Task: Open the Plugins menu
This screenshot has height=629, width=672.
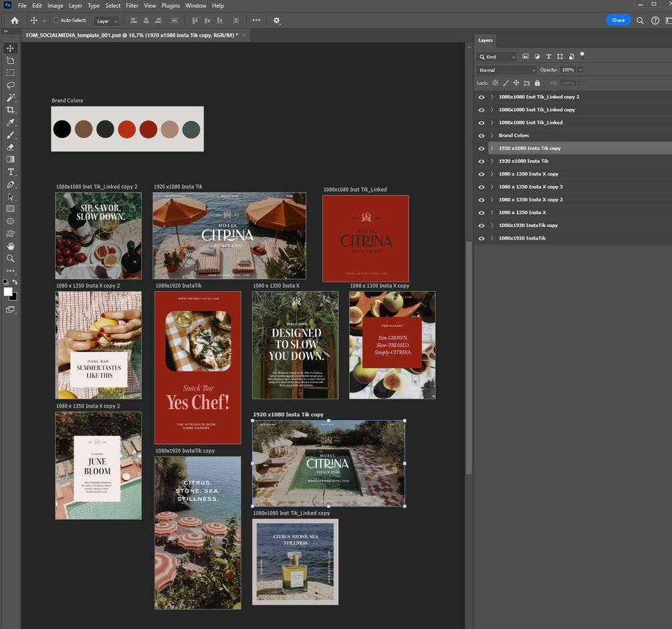Action: pyautogui.click(x=171, y=5)
